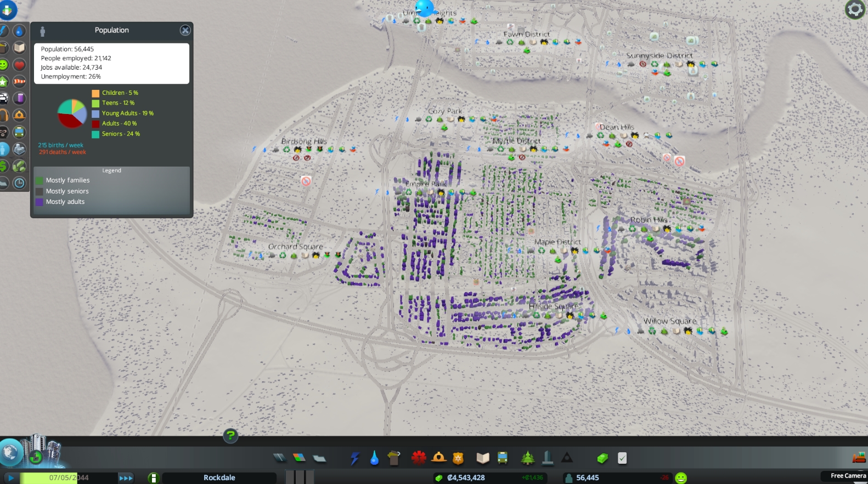
Task: Click the Seniors teal legend swatch
Action: point(95,134)
